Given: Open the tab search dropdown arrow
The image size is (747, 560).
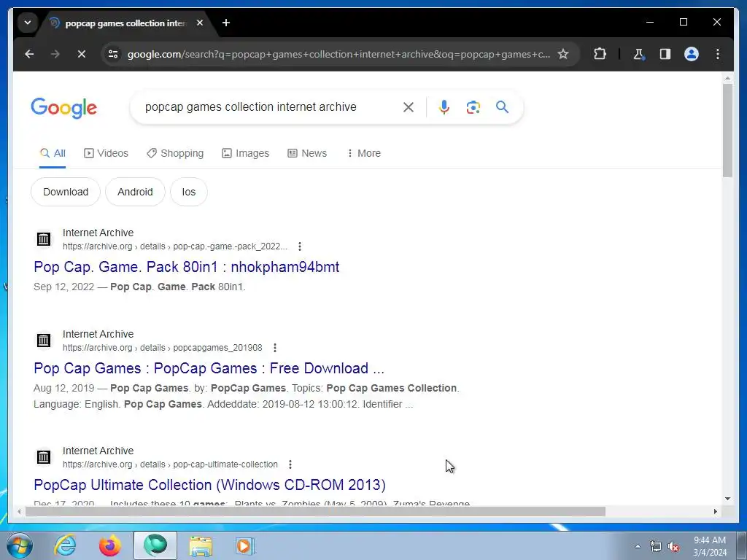Looking at the screenshot, I should pos(28,23).
